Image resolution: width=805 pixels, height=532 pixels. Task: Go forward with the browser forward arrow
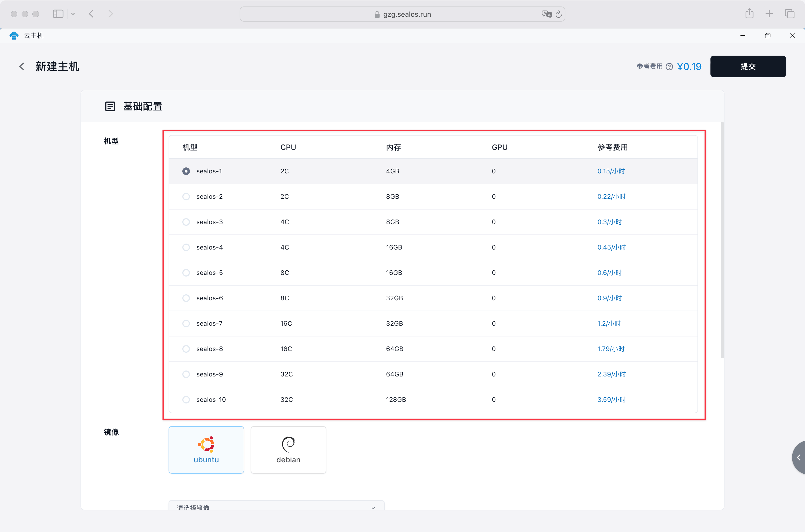coord(110,14)
